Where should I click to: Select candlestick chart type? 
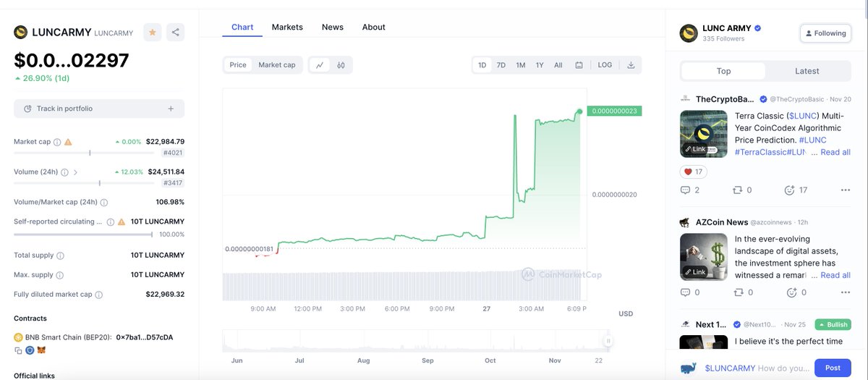[x=341, y=65]
